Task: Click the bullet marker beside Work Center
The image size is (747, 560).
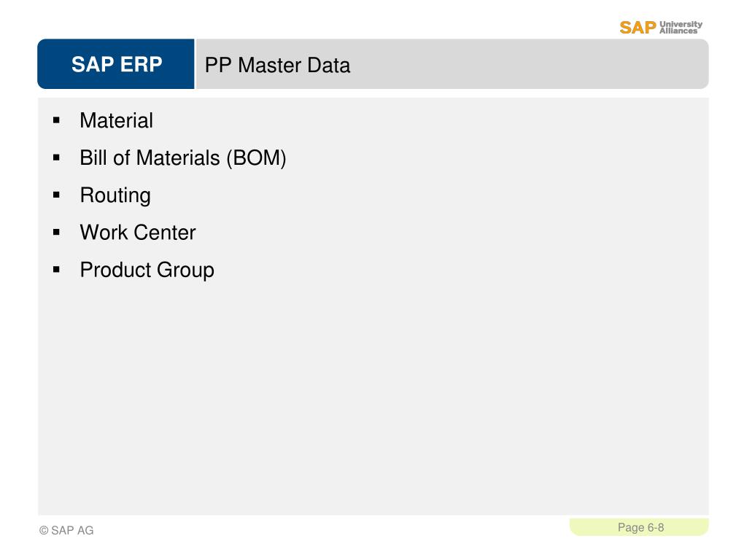Action: click(x=57, y=233)
